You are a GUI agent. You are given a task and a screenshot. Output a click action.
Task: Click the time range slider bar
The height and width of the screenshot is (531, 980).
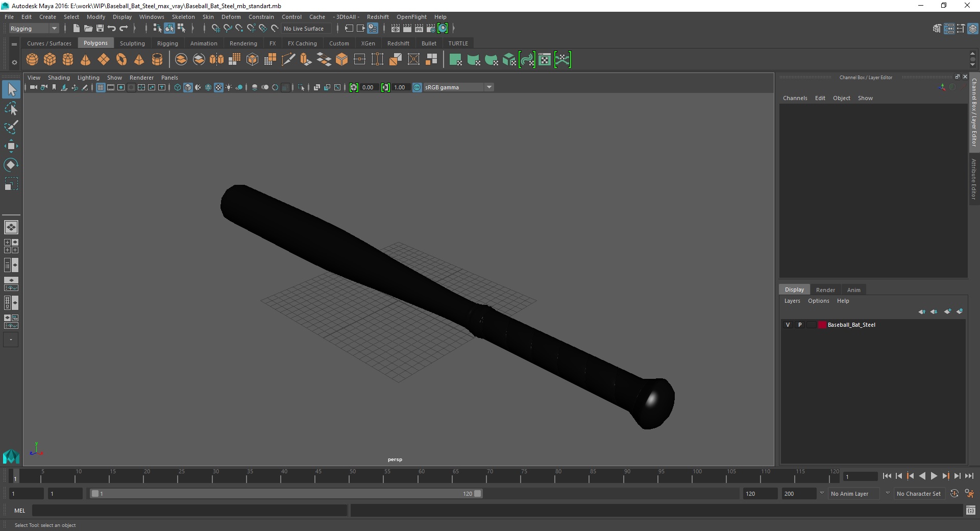pyautogui.click(x=286, y=494)
